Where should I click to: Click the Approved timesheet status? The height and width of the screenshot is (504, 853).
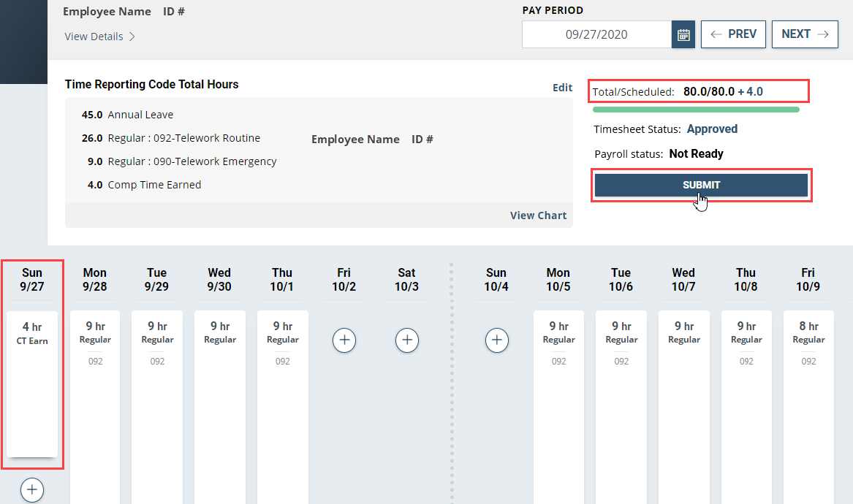point(712,129)
